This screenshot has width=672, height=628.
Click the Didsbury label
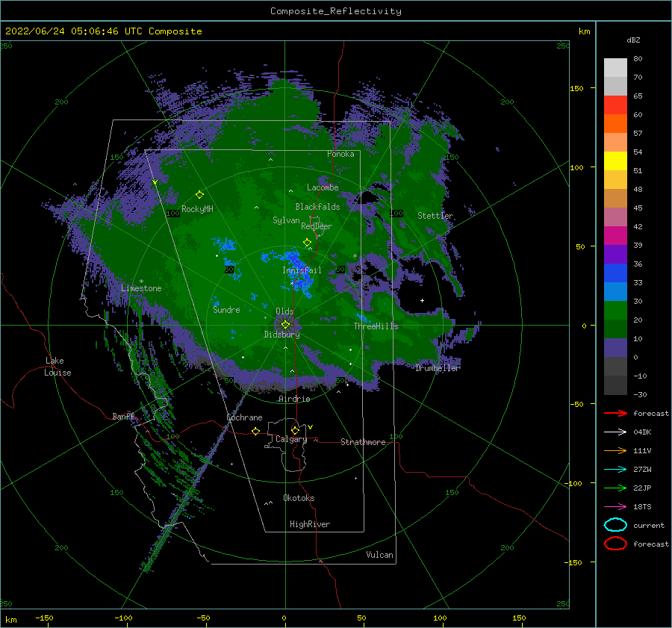[281, 335]
